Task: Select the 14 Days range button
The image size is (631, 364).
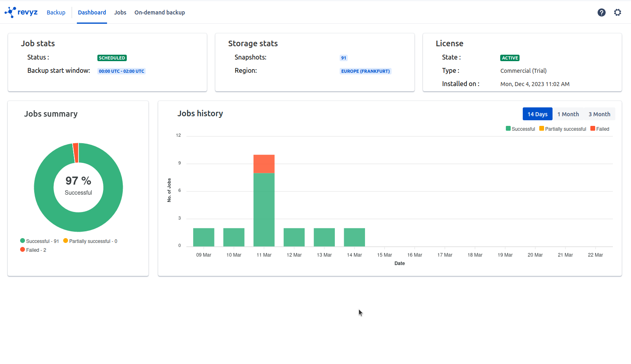Action: 537,114
